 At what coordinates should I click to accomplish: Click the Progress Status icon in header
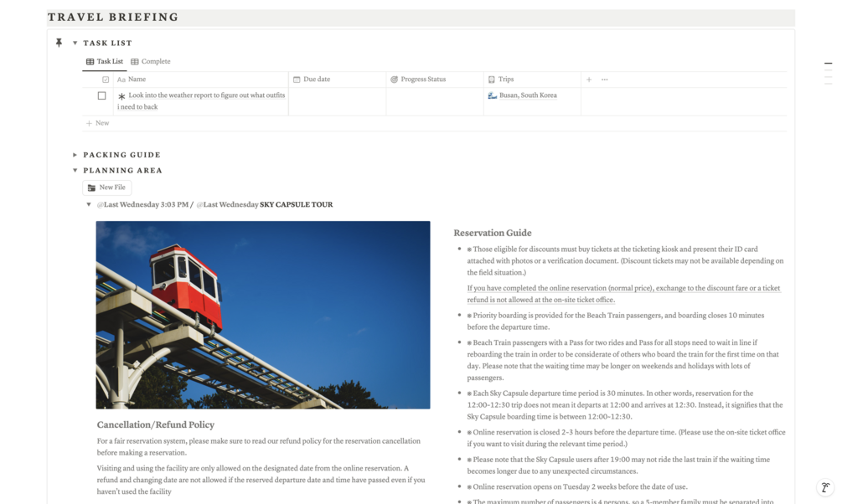(394, 80)
